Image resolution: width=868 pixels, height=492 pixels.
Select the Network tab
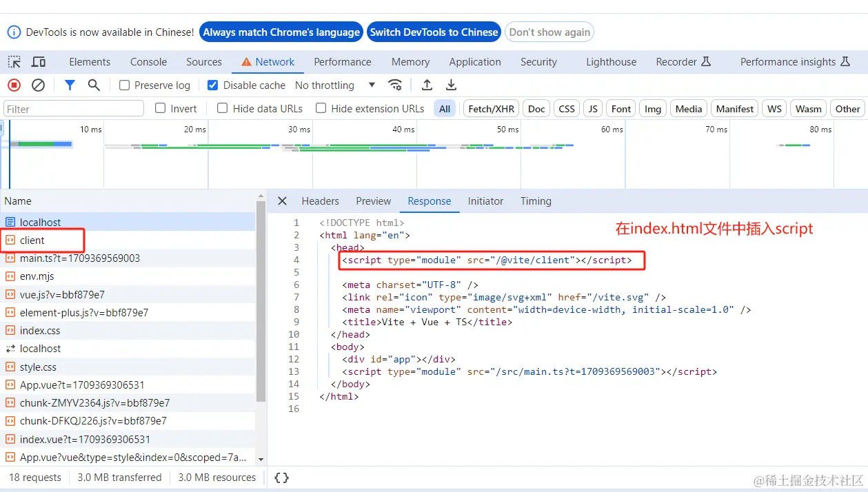268,62
